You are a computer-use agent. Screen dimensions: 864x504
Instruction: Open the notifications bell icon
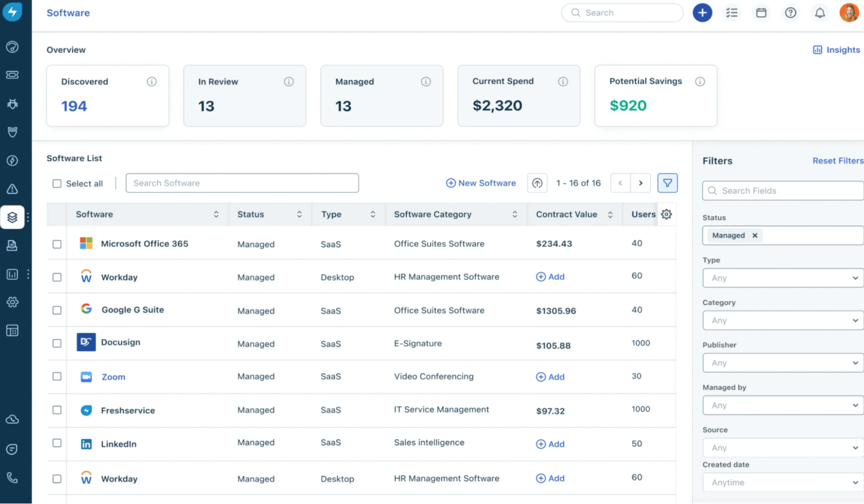pyautogui.click(x=820, y=13)
